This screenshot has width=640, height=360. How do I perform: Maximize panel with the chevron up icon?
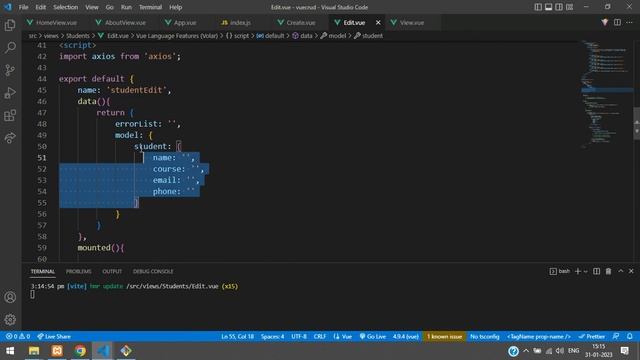click(620, 271)
